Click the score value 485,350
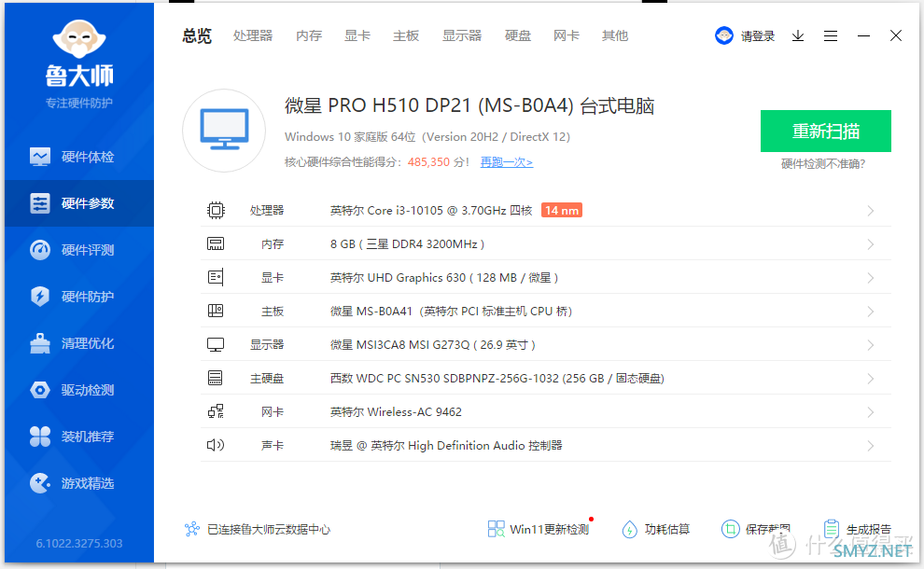Image resolution: width=924 pixels, height=569 pixels. tap(428, 162)
